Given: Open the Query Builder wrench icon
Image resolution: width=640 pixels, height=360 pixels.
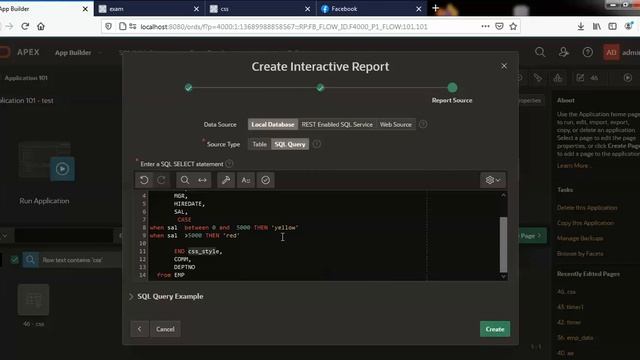Looking at the screenshot, I should click(x=226, y=180).
